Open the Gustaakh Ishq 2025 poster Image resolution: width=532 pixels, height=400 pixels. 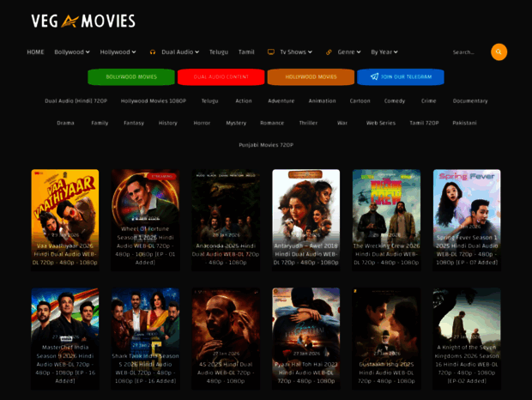click(386, 338)
